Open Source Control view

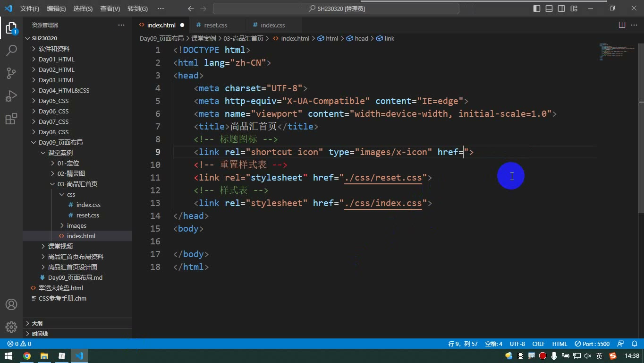point(11,73)
